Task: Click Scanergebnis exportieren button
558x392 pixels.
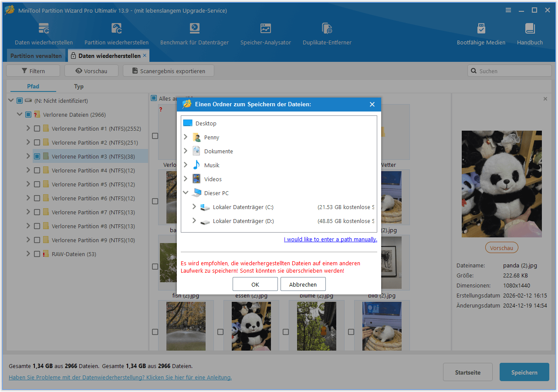Action: click(x=169, y=71)
